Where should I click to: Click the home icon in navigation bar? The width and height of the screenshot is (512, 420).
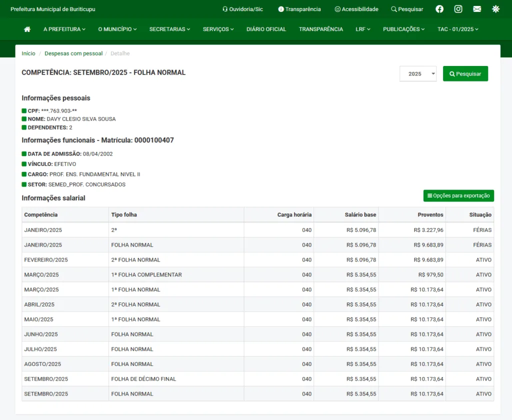coord(27,29)
